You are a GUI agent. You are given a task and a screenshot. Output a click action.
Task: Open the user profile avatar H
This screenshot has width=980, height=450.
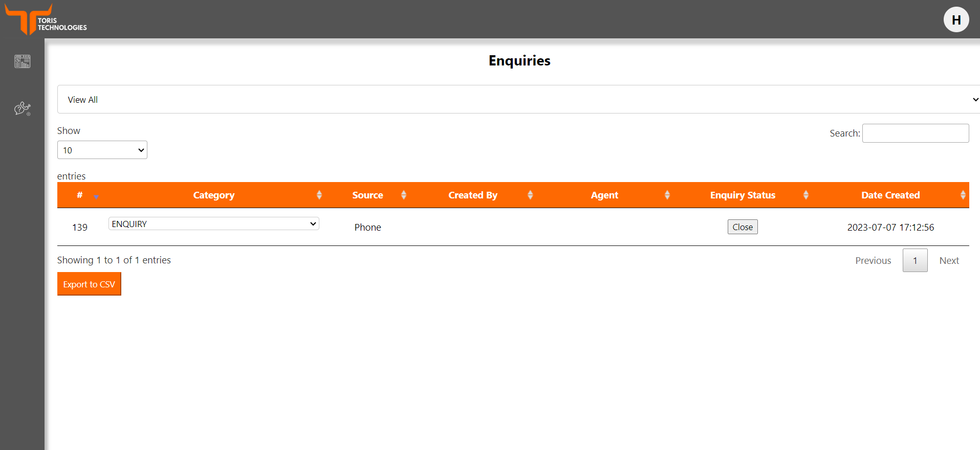pyautogui.click(x=956, y=20)
